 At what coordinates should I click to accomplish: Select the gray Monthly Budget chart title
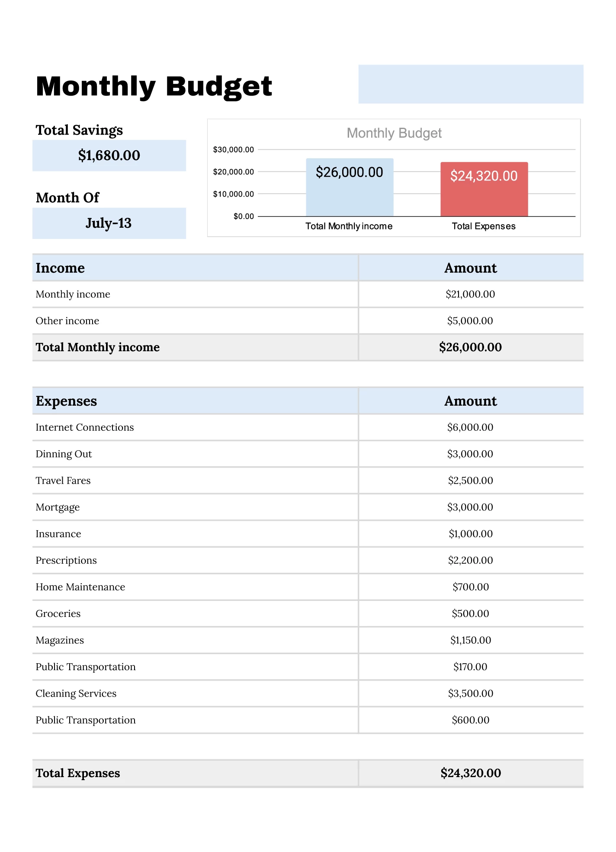click(x=394, y=133)
